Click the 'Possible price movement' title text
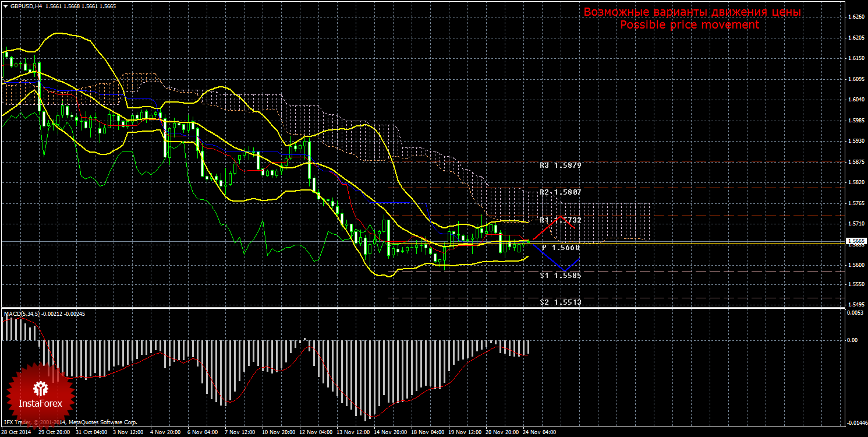Screen dimensions: 868x437 (x=689, y=25)
